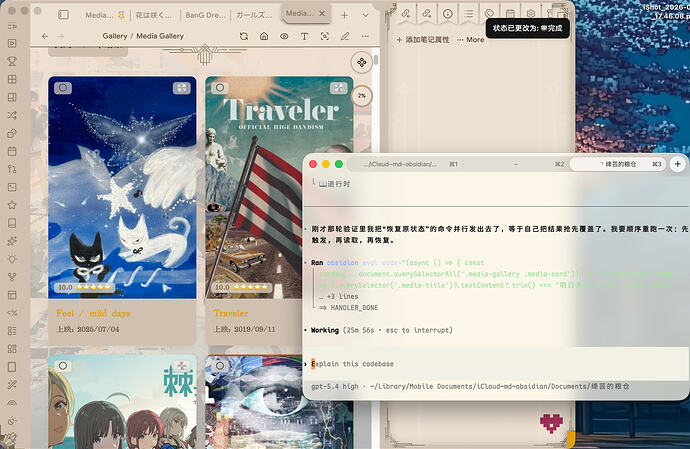The height and width of the screenshot is (449, 690).
Task: Click 添加笔记属性 add property button
Action: click(x=422, y=40)
